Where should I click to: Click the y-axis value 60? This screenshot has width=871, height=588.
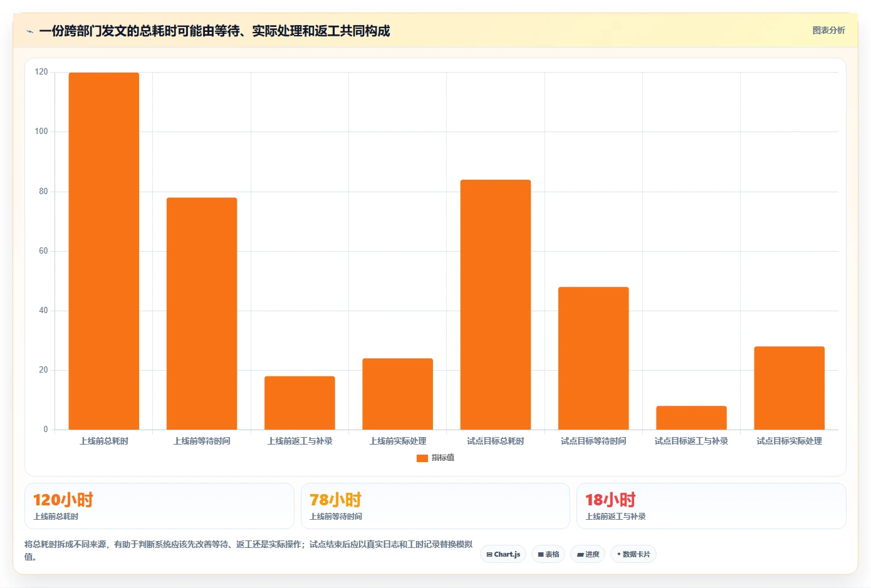click(43, 251)
